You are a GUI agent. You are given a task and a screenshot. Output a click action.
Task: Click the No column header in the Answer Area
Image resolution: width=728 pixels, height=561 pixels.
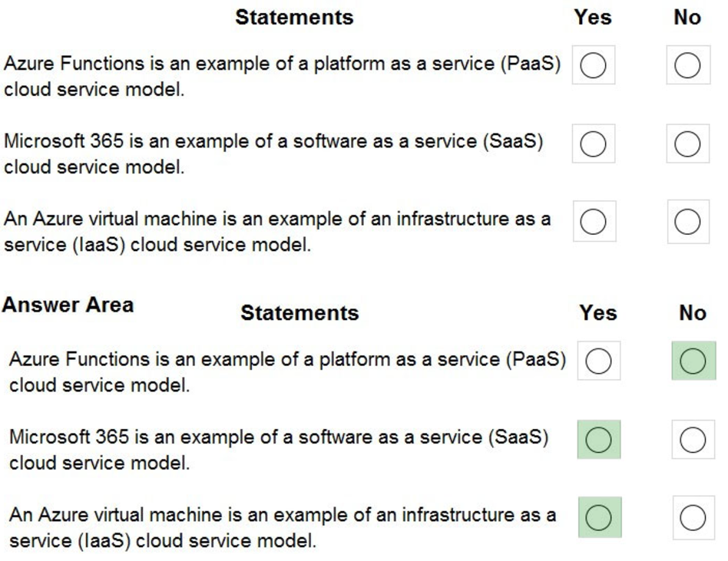692,312
